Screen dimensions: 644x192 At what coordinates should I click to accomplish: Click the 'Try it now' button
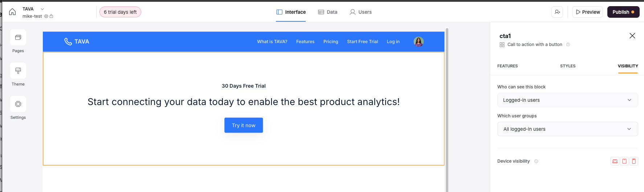[244, 125]
